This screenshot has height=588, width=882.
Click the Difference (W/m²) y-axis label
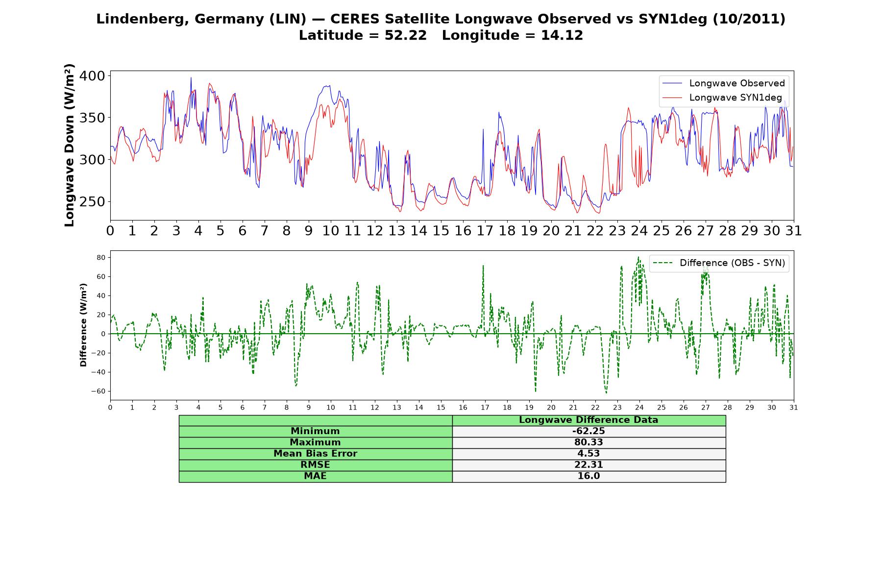tap(83, 325)
